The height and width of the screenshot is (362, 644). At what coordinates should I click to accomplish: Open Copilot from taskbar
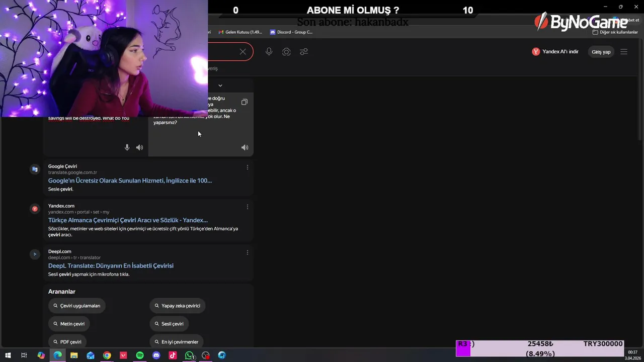(41, 355)
